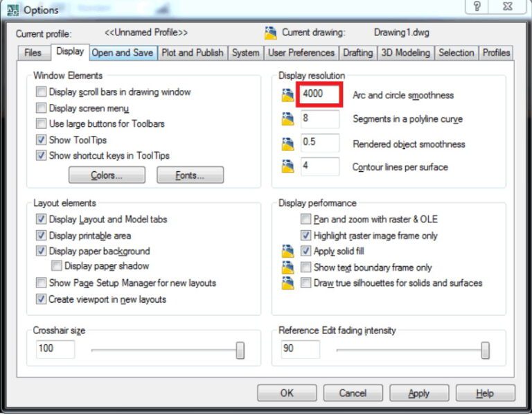
Task: Click drawing icon beside Show text boundary frame
Action: click(x=287, y=267)
